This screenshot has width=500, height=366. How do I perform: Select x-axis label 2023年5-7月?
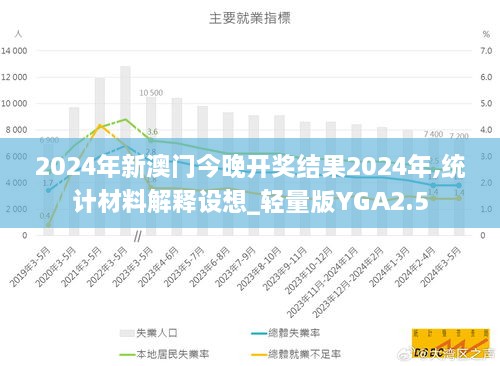coord(184,267)
